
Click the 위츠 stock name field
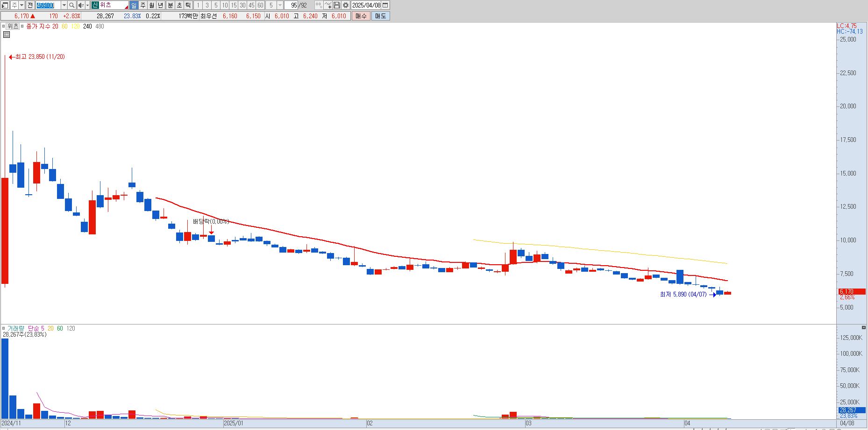tap(114, 5)
